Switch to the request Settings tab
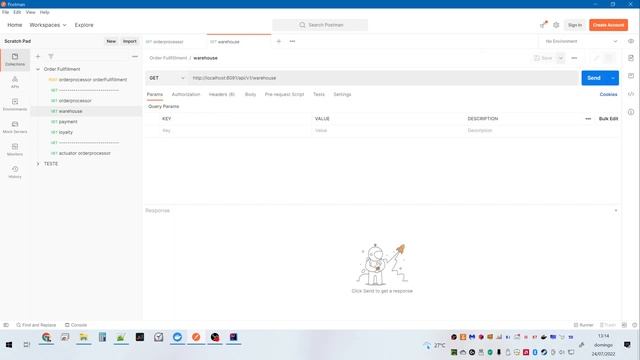This screenshot has width=640, height=360. click(x=342, y=94)
